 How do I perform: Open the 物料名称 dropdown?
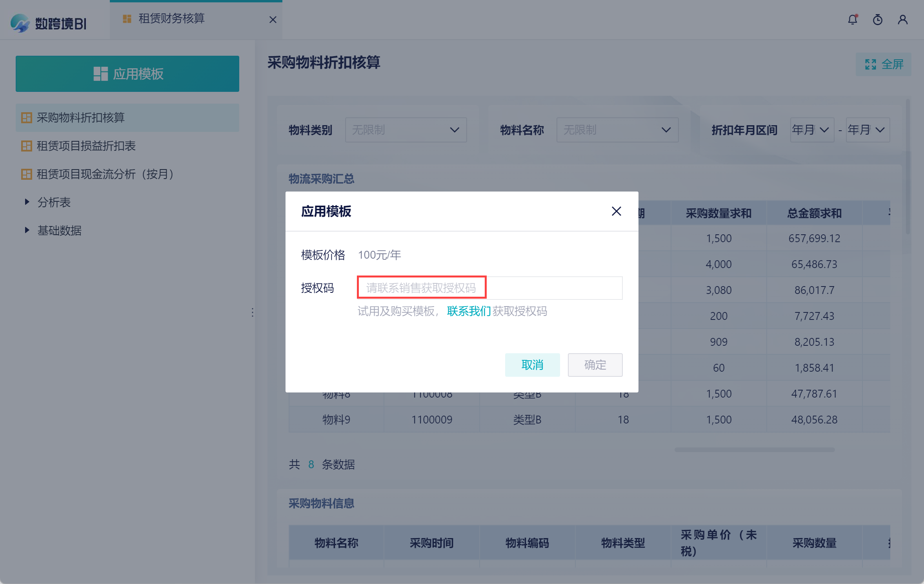click(617, 130)
